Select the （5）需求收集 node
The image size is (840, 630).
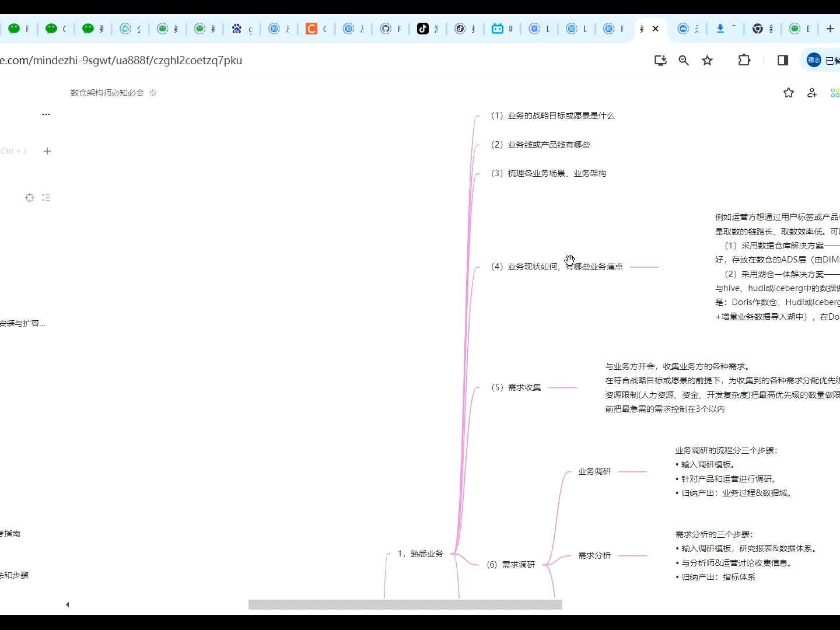pos(515,387)
